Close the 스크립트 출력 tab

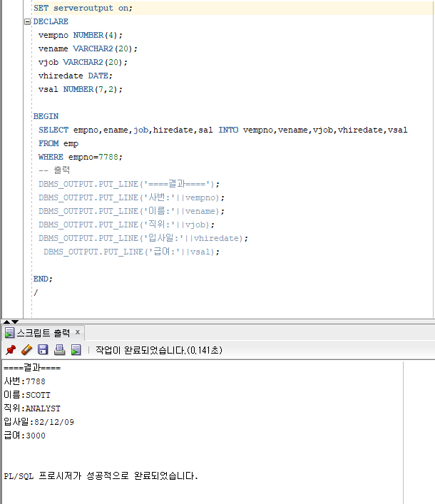[78, 332]
